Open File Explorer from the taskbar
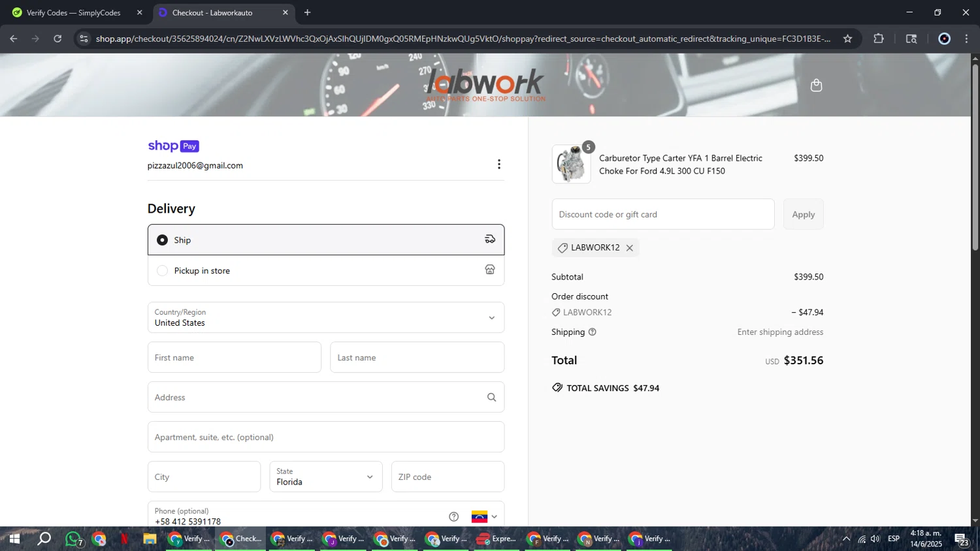This screenshot has width=980, height=551. [x=150, y=539]
